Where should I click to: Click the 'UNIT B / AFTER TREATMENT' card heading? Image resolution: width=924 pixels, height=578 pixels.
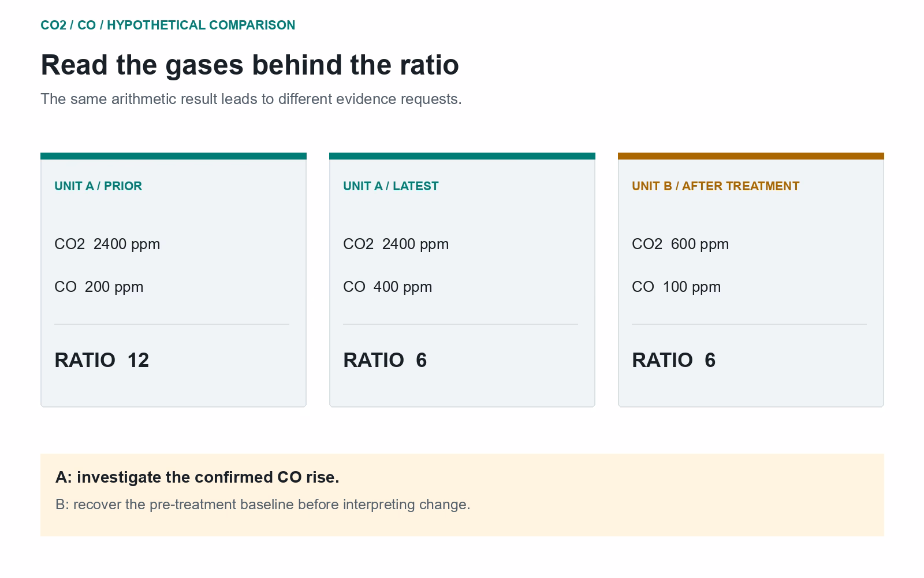[716, 186]
